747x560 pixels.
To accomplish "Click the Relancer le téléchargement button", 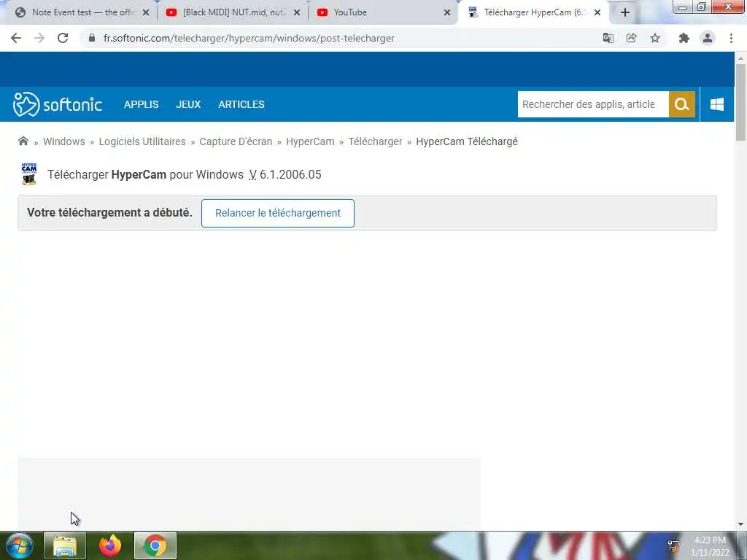I will tap(278, 213).
